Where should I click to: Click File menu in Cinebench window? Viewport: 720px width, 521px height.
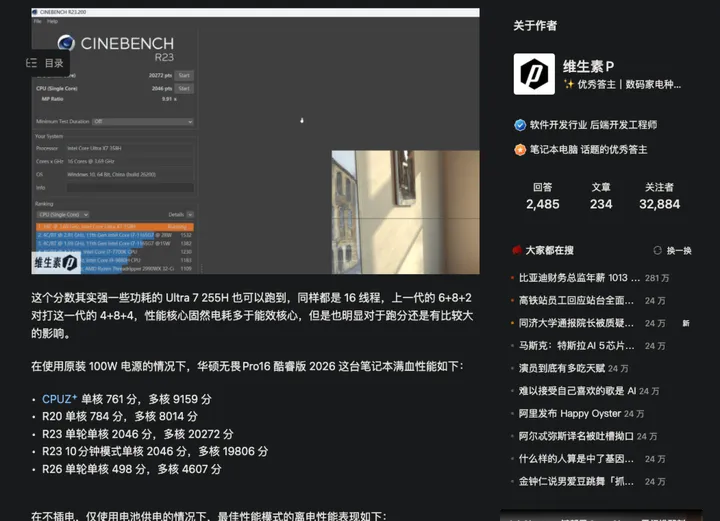tap(38, 21)
